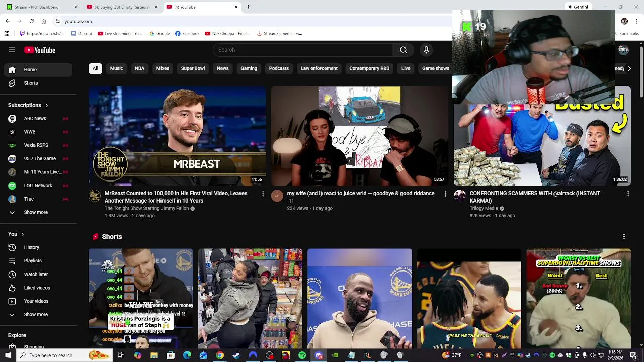This screenshot has width=644, height=362.
Task: Open the Tonight Show Starring Jimmy Fallon link
Action: tap(146, 208)
